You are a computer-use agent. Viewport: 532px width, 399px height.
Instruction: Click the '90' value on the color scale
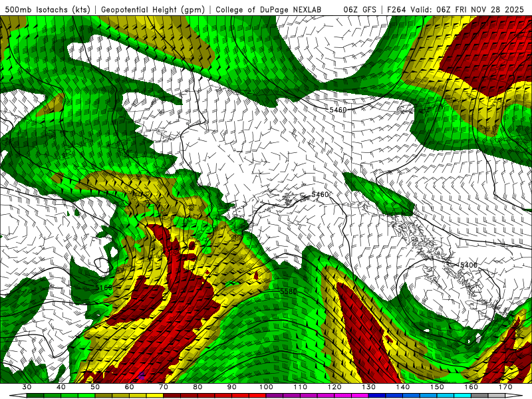pos(232,387)
